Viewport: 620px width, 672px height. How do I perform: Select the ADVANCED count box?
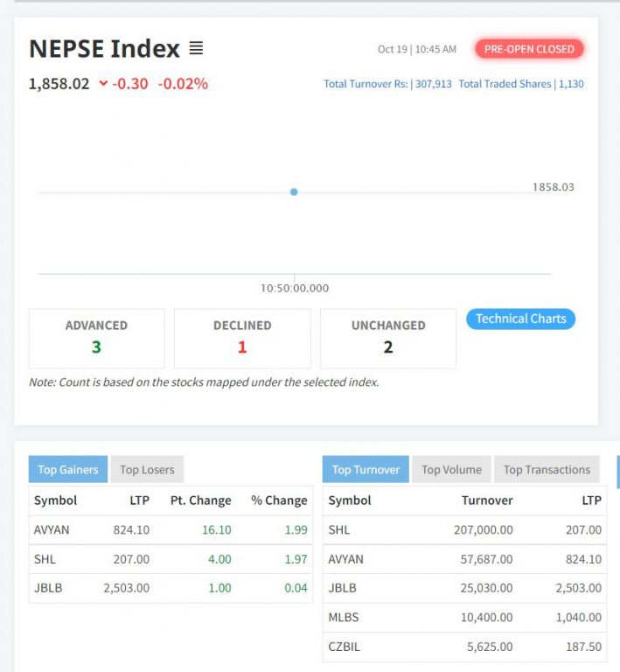click(x=96, y=338)
